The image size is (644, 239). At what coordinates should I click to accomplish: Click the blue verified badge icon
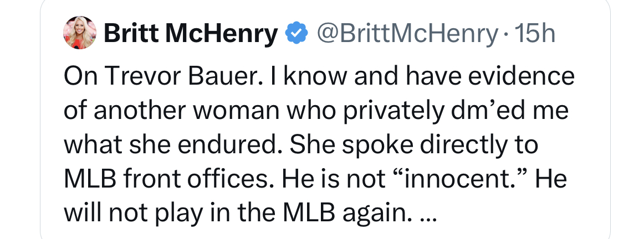296,35
